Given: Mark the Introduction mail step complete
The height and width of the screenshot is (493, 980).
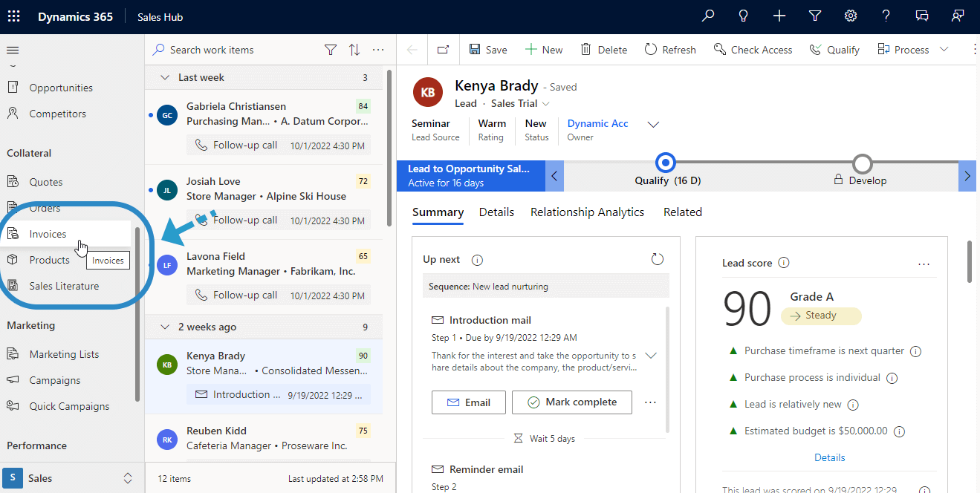Looking at the screenshot, I should tap(571, 402).
